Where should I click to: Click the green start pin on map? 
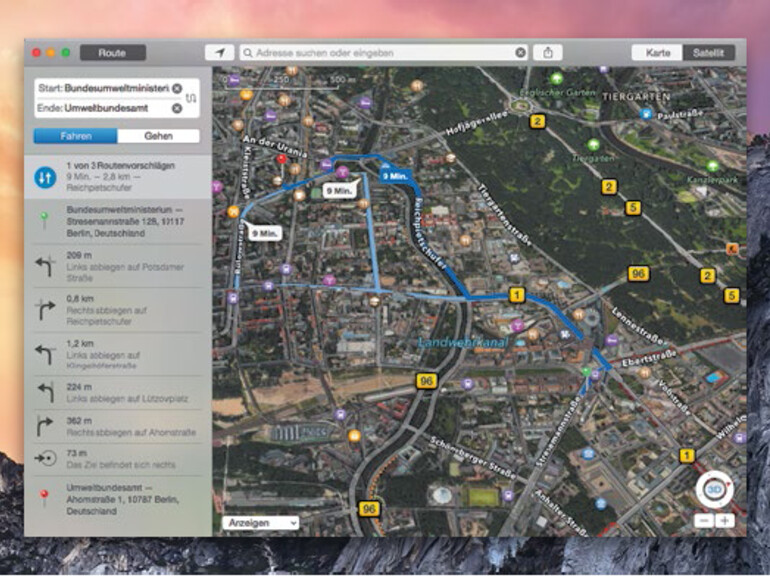coord(586,372)
